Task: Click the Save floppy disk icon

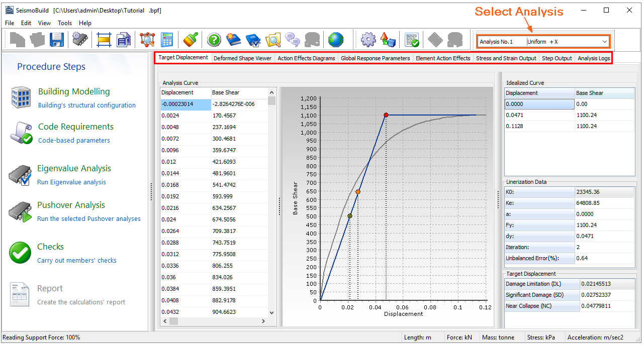Action: coord(56,40)
